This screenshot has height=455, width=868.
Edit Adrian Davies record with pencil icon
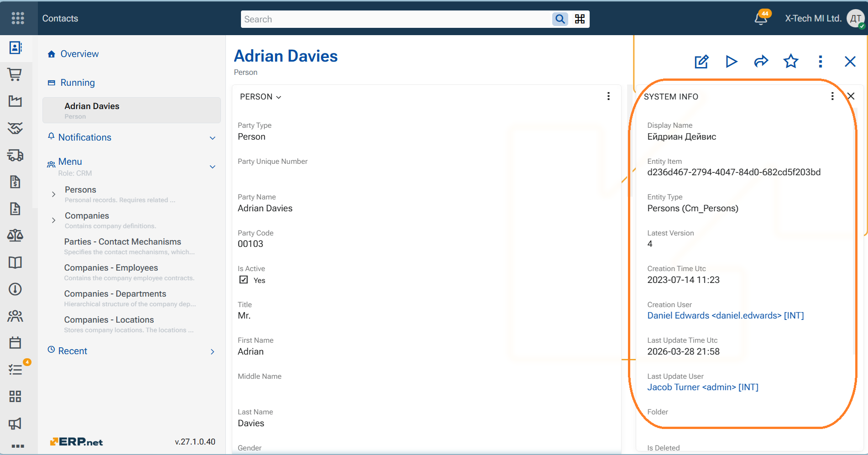pos(701,62)
